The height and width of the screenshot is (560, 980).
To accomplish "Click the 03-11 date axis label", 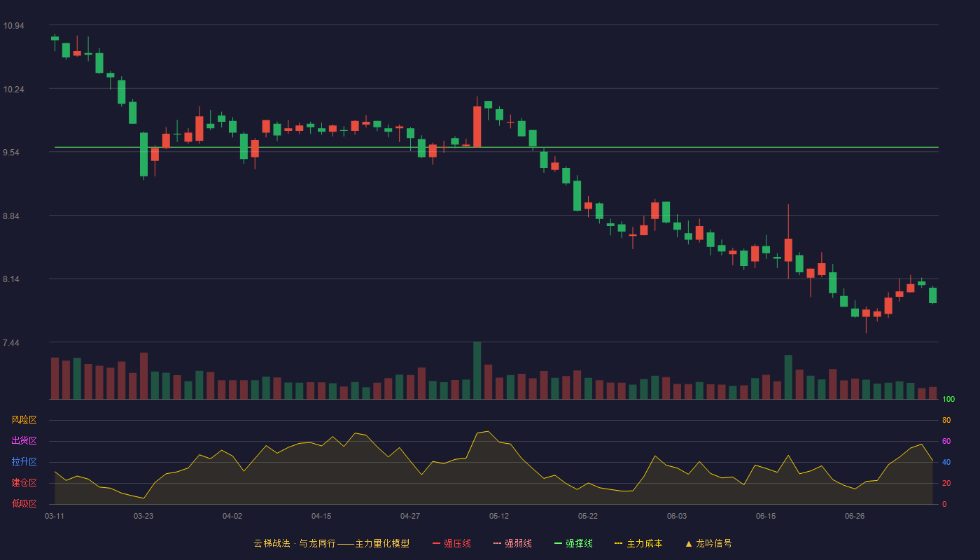I will coord(55,516).
